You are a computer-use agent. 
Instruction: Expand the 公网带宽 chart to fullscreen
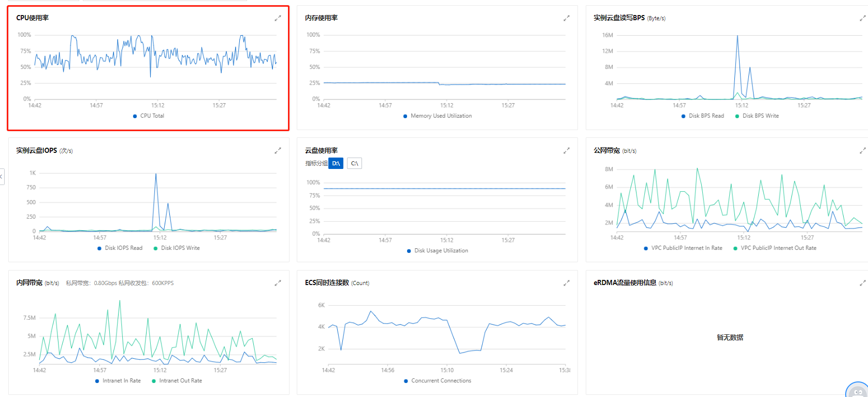point(863,151)
